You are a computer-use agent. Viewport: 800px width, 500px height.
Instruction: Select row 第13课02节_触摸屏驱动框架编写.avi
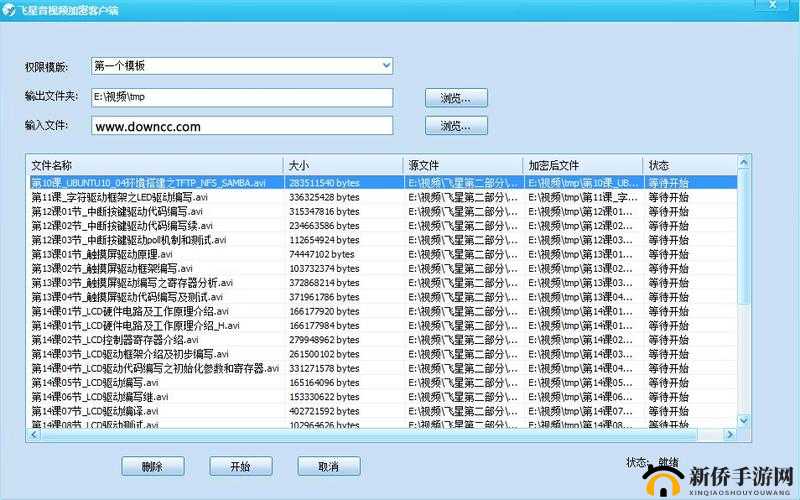point(383,268)
